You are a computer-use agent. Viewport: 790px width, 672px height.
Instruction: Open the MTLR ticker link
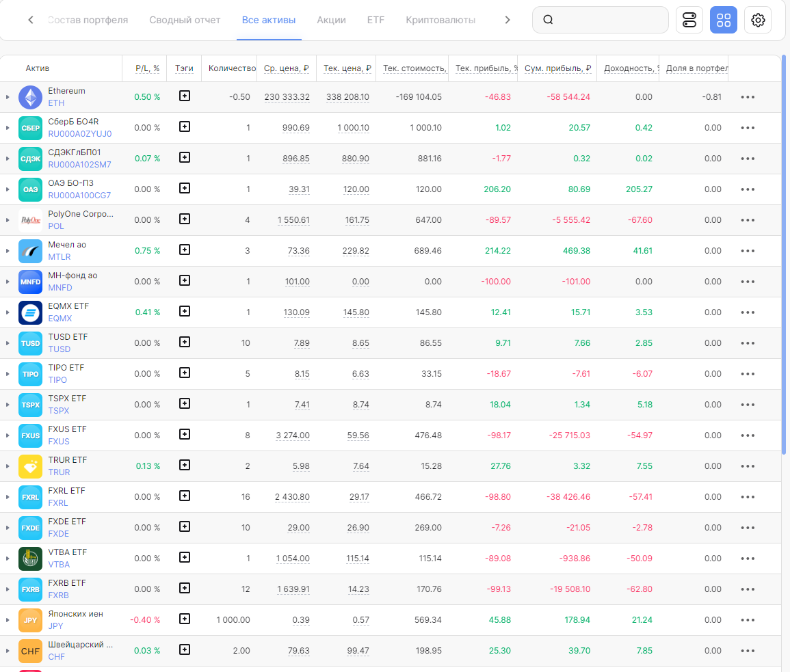[60, 257]
